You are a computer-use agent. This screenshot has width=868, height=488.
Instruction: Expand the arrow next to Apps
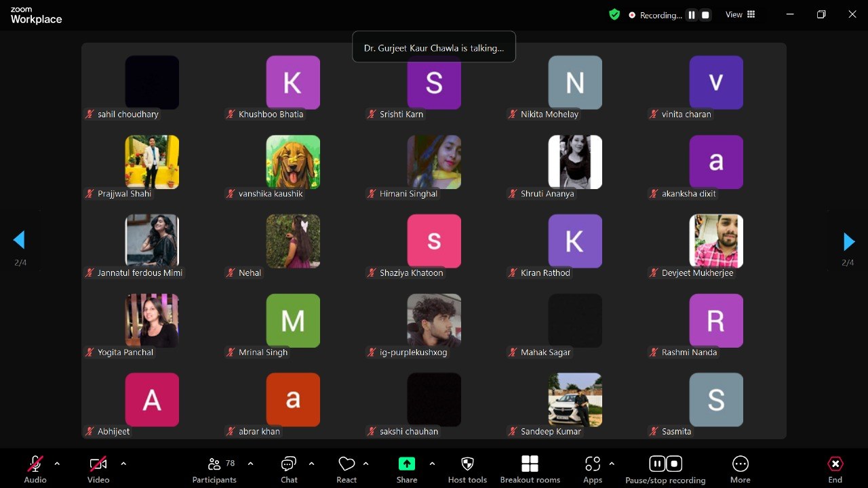pos(612,464)
